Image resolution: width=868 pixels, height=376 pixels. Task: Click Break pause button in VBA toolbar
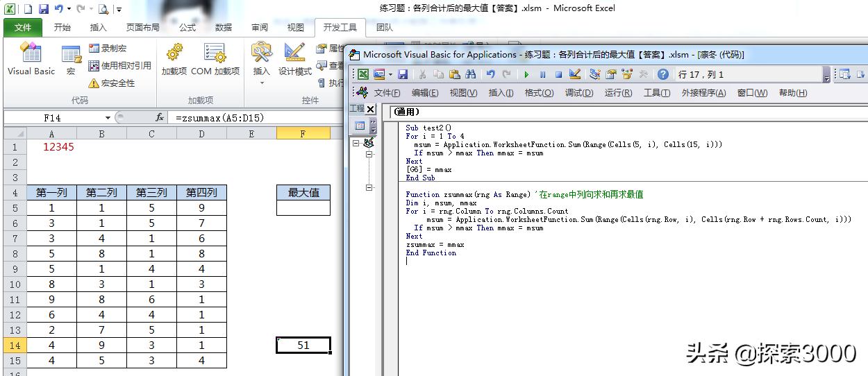542,74
